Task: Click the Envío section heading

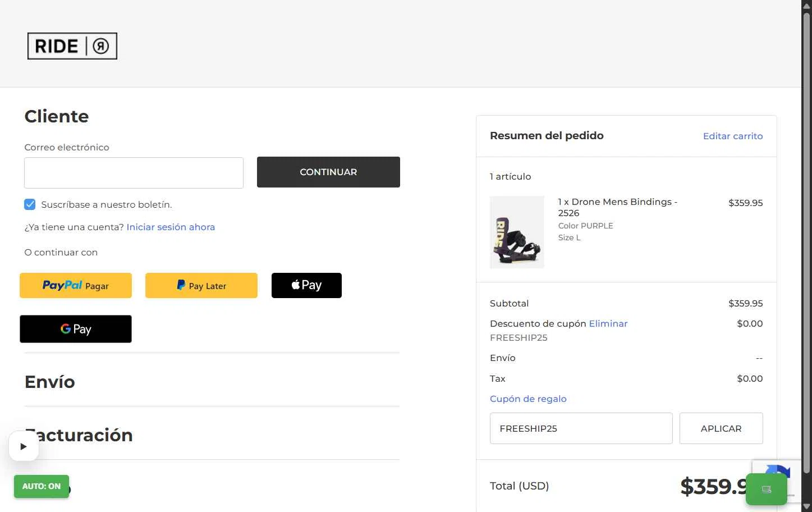Action: [x=50, y=382]
